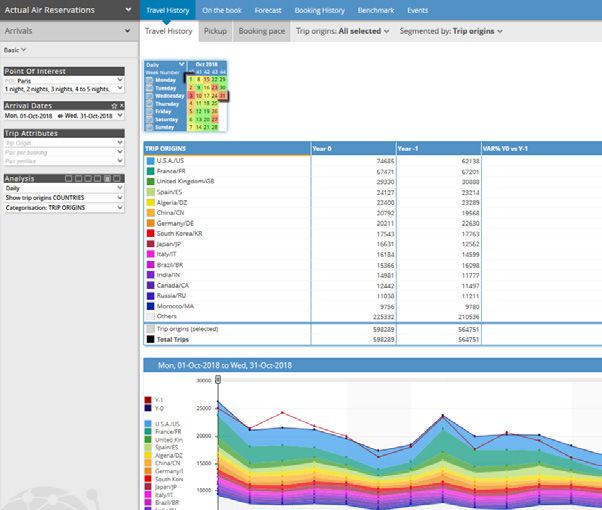The height and width of the screenshot is (510, 602).
Task: Toggle the Tuesday checkbox in calendar
Action: 149,88
